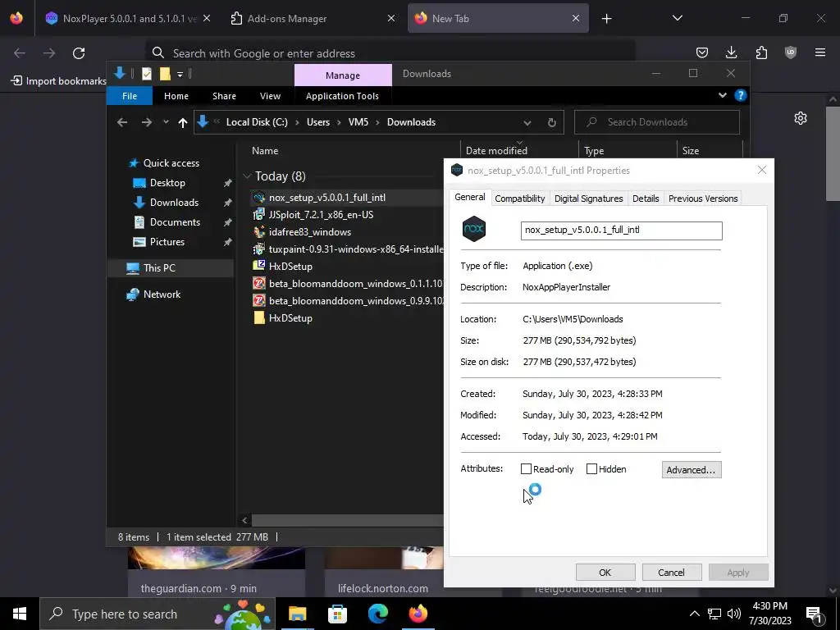Open the recent locations dropdown arrow
The image size is (840, 630).
click(x=166, y=122)
